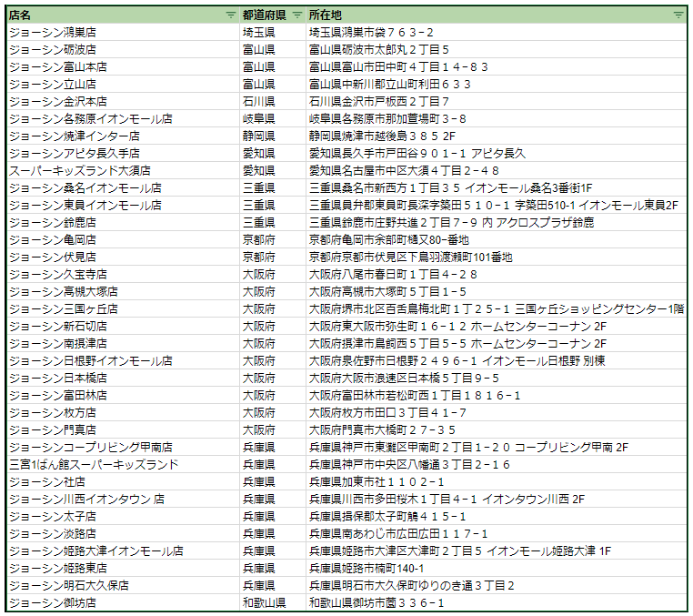The image size is (693, 616).
Task: Select the cell ジョーシン桑名イオンモール店
Action: tap(124, 187)
